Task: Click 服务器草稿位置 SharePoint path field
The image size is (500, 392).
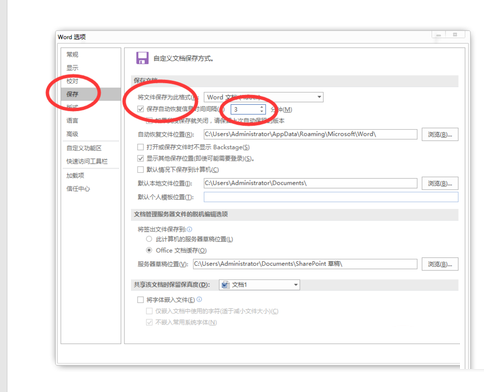Action: (305, 264)
